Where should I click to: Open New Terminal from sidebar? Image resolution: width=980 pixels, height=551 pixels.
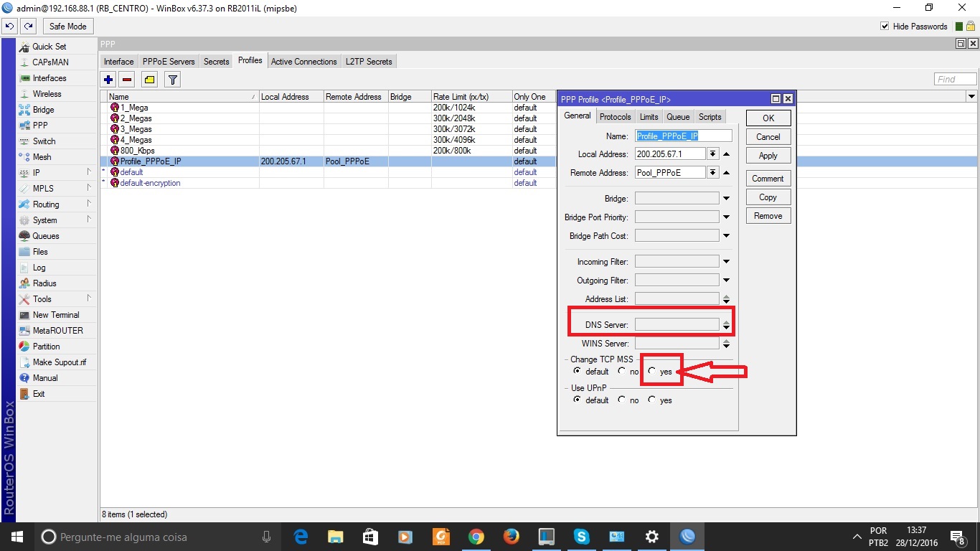pos(56,315)
